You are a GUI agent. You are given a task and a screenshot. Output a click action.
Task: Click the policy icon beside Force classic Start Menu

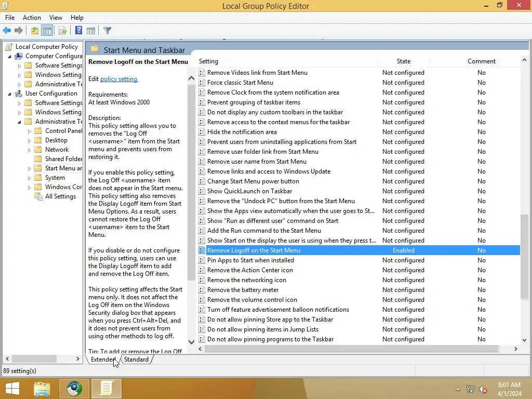[x=202, y=83]
